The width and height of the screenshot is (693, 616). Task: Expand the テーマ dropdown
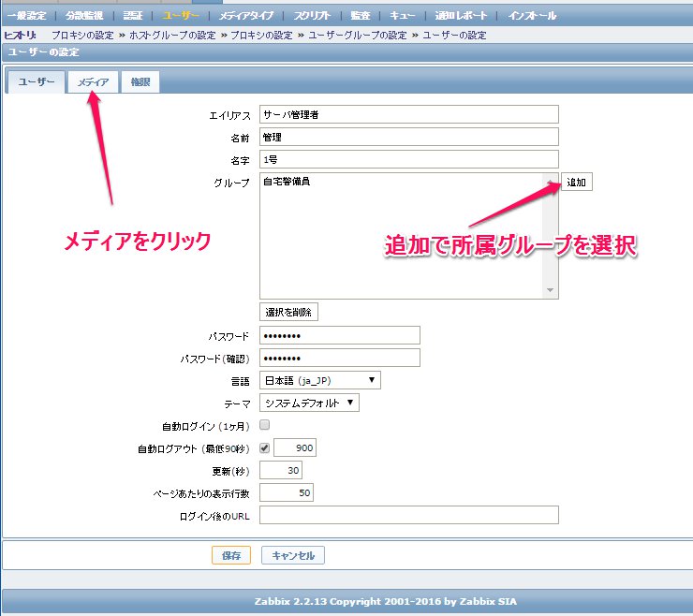pos(309,403)
